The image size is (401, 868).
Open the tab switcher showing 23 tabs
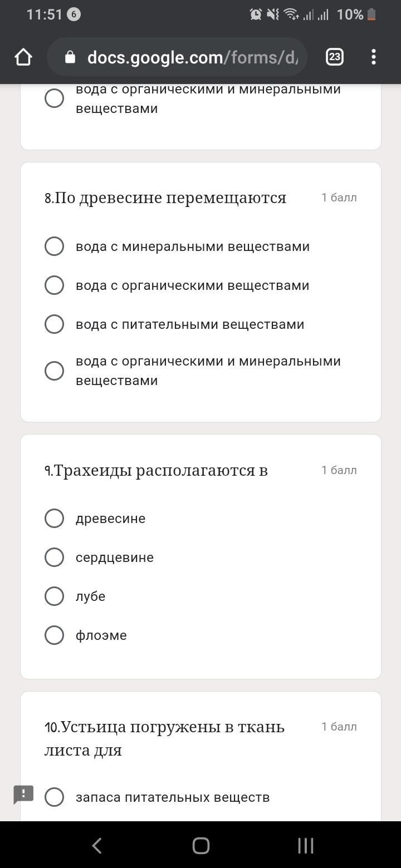335,57
